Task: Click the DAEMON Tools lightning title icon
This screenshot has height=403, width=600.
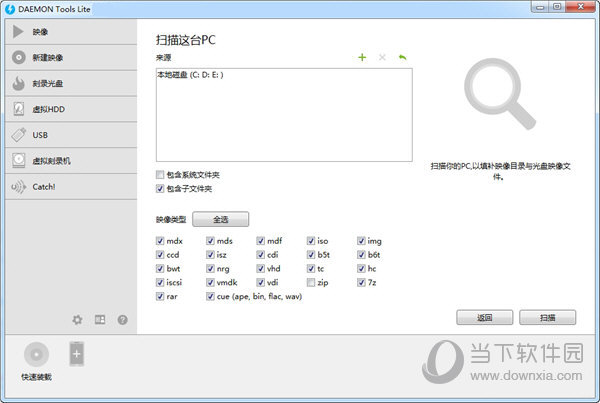Action: pyautogui.click(x=10, y=9)
